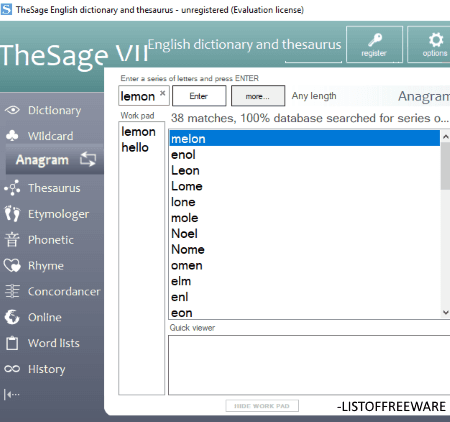Click the Wildcard club icon

[12, 136]
